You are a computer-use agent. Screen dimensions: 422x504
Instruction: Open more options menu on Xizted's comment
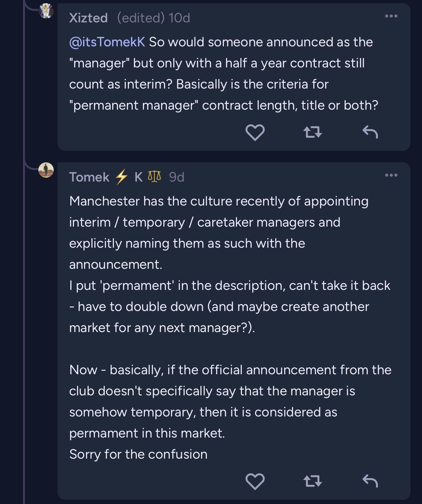pos(391,16)
